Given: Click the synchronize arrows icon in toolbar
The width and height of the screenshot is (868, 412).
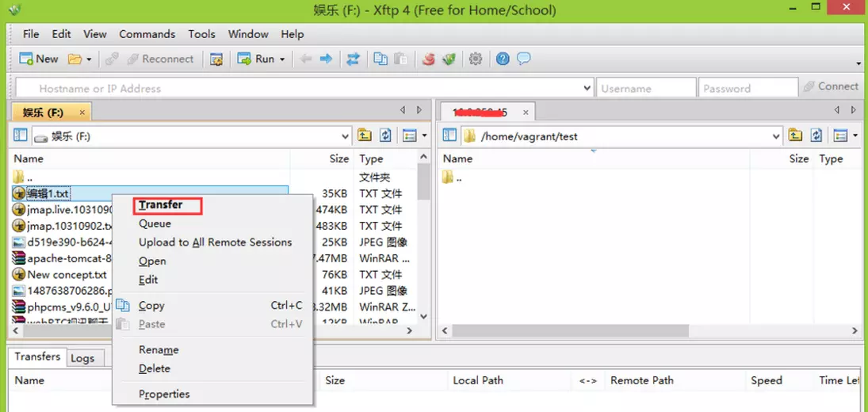Looking at the screenshot, I should (x=354, y=59).
